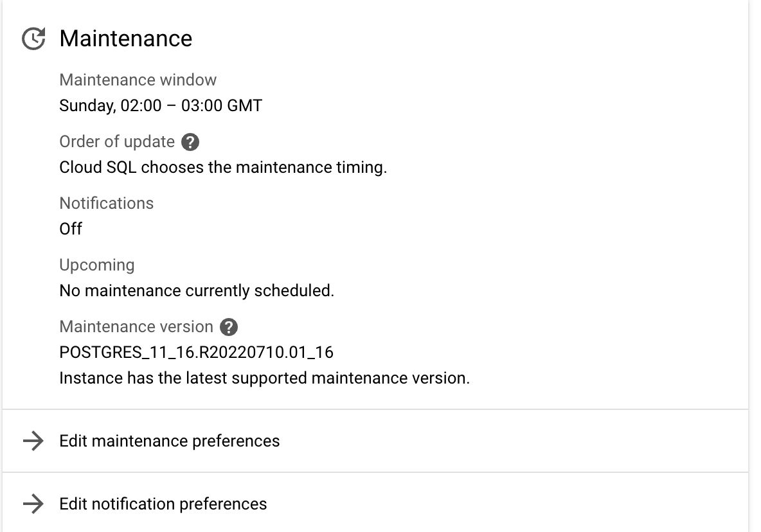The image size is (761, 532).
Task: Click the Upcoming label
Action: pos(97,265)
